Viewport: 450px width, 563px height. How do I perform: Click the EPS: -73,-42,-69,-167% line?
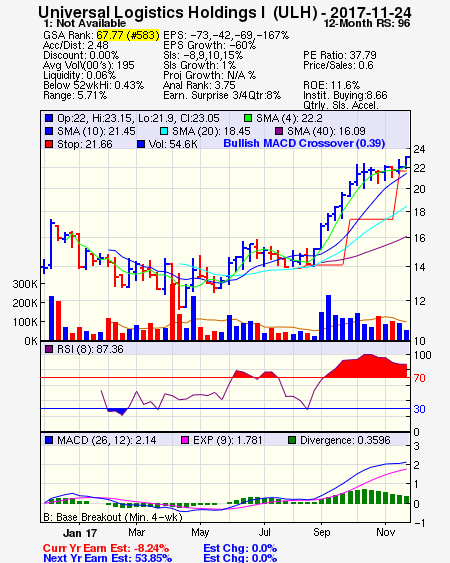(226, 35)
